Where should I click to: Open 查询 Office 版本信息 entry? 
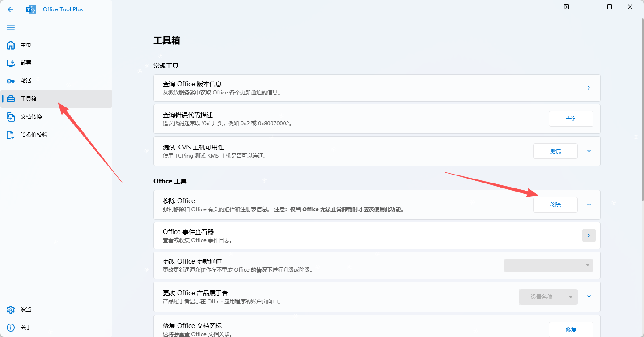pyautogui.click(x=589, y=88)
